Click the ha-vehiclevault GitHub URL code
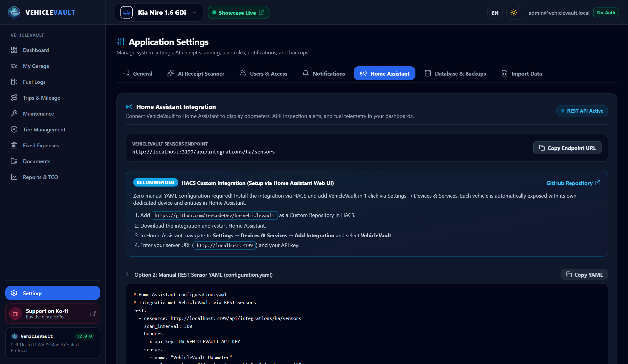628x364 pixels. pyautogui.click(x=215, y=215)
